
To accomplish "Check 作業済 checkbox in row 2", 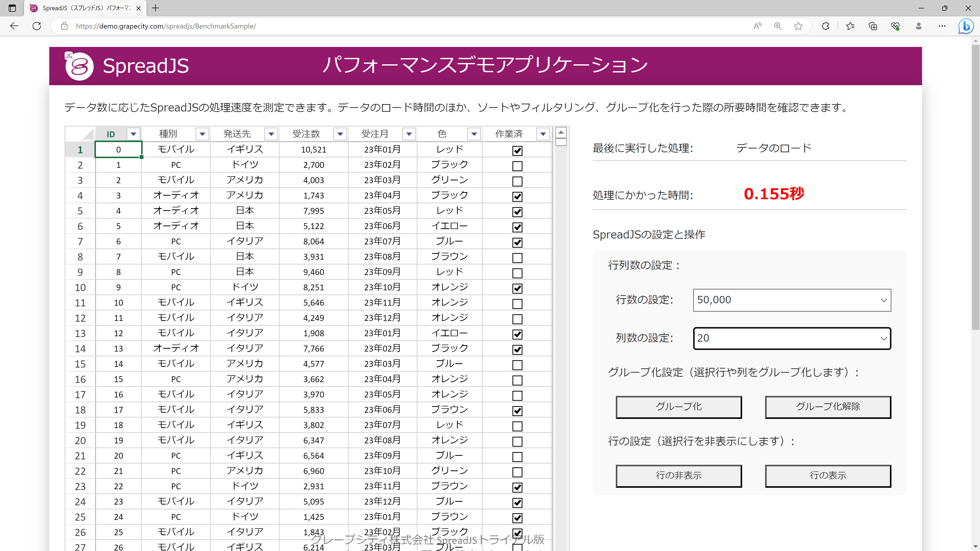I will coord(517,166).
